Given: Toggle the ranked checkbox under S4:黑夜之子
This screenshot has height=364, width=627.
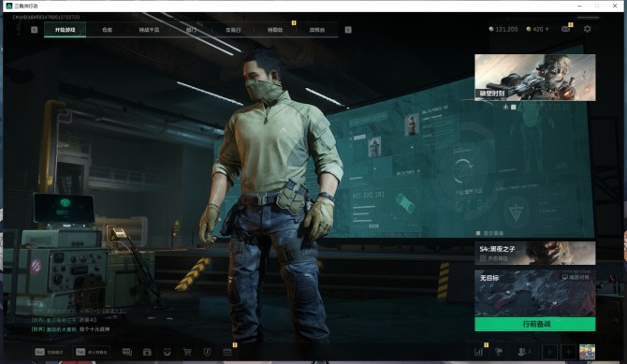Looking at the screenshot, I should pos(483,259).
